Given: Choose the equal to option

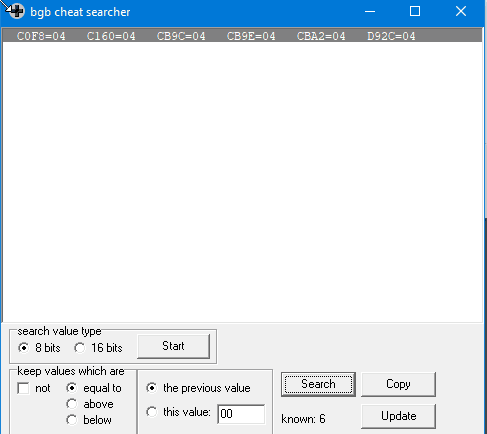Looking at the screenshot, I should (x=72, y=388).
